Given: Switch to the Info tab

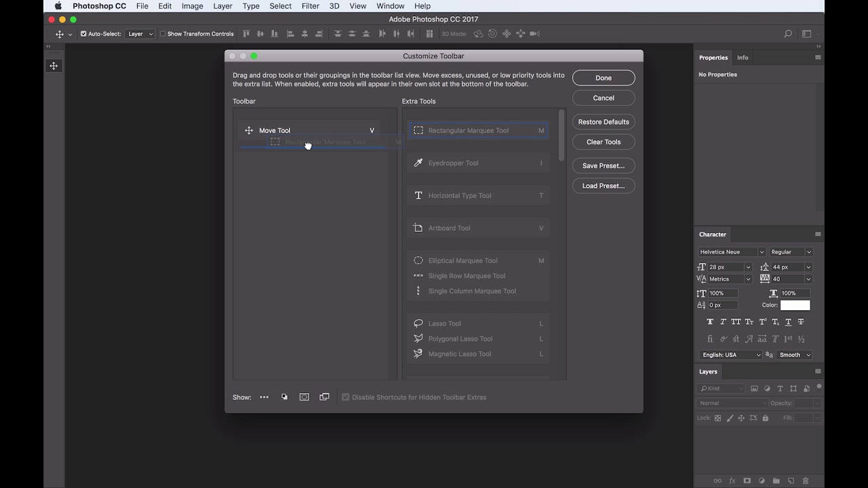Looking at the screenshot, I should click(x=743, y=58).
